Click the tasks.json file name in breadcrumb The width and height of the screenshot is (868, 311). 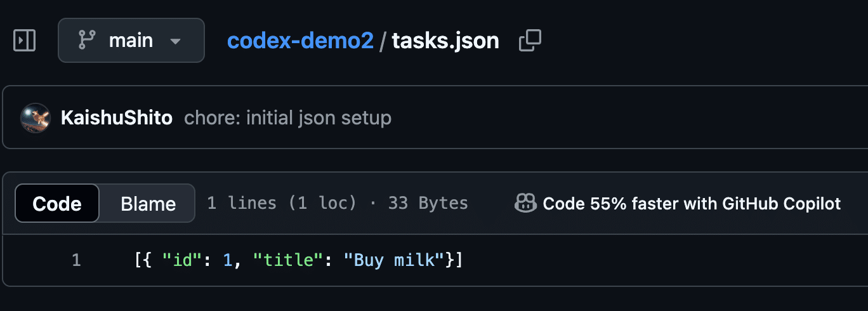point(445,41)
